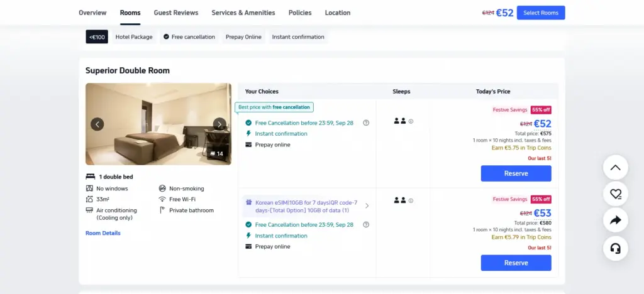
Task: Reserve the €53 eSIM room option
Action: pos(516,263)
